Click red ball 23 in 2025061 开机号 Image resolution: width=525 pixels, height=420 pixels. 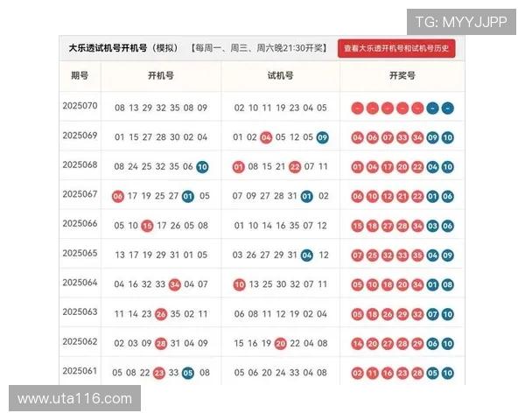click(x=158, y=373)
